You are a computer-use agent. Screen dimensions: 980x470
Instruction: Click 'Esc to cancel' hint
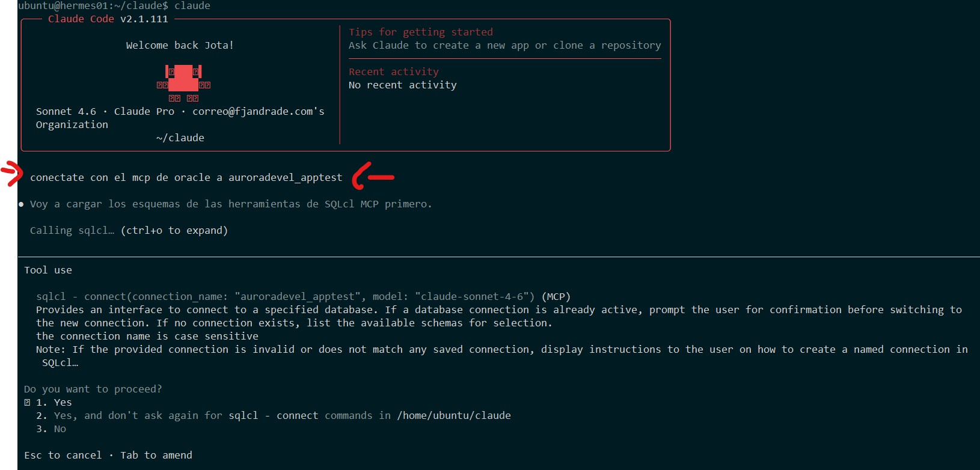pos(63,456)
